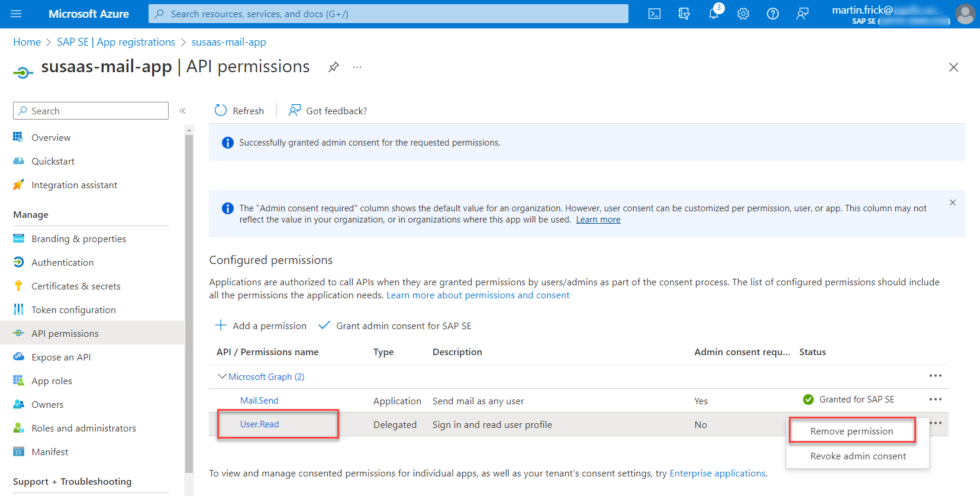Open the ellipsis menu for Mail.Send row
980x496 pixels.
click(x=936, y=400)
